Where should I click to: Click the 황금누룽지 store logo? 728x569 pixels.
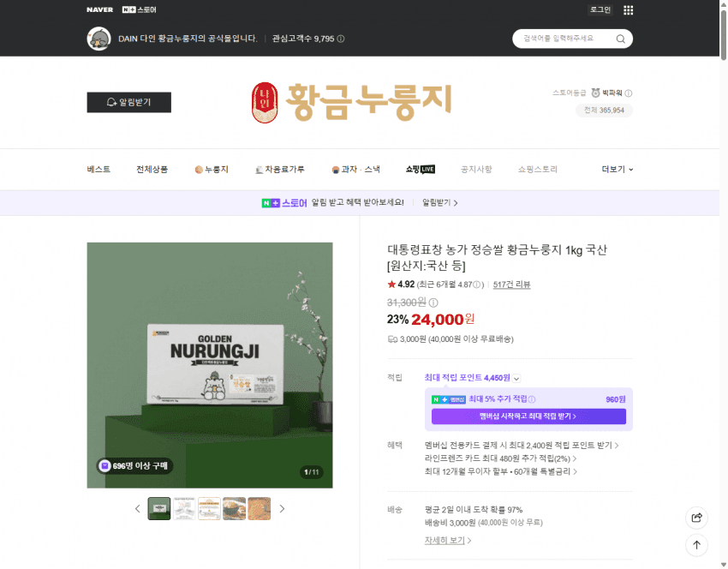[x=351, y=102]
